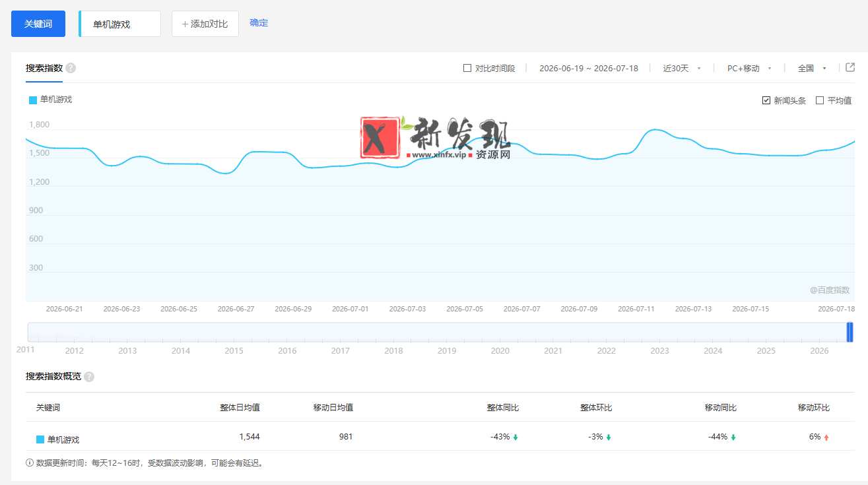Image resolution: width=868 pixels, height=485 pixels.
Task: Open the share/export icon at top right
Action: tap(850, 67)
